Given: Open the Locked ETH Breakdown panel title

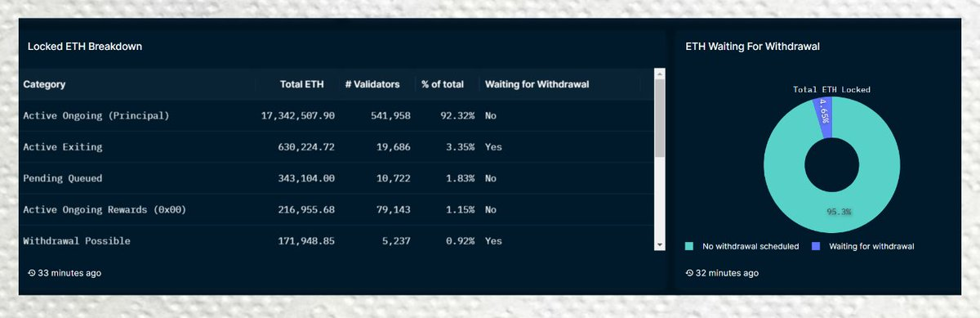Looking at the screenshot, I should tap(85, 47).
